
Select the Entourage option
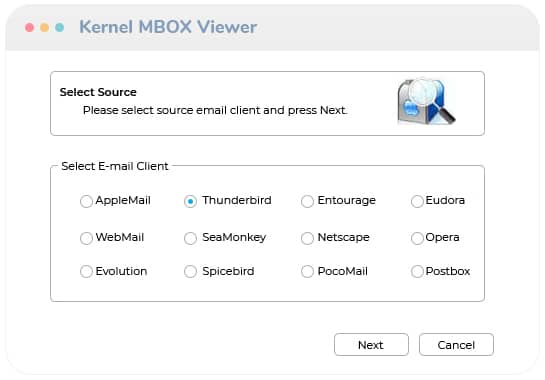coord(307,201)
